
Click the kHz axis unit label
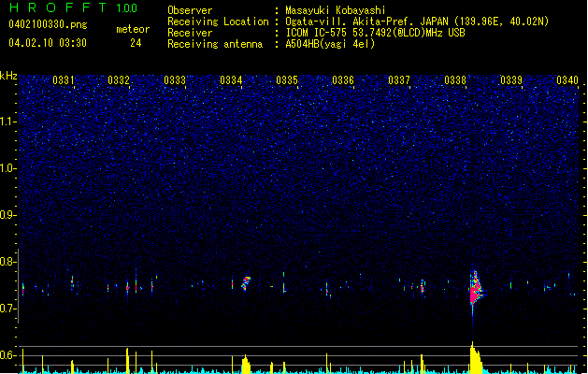(8, 76)
